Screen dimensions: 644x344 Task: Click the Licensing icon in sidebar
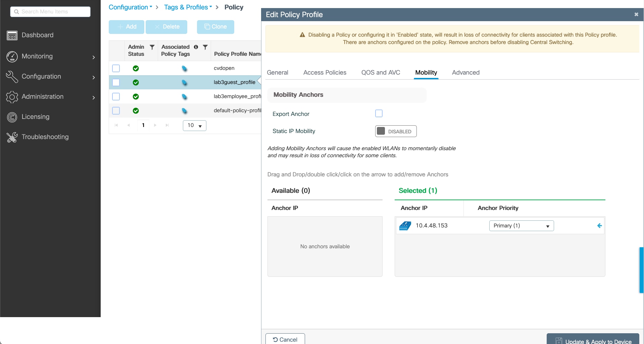coord(12,117)
